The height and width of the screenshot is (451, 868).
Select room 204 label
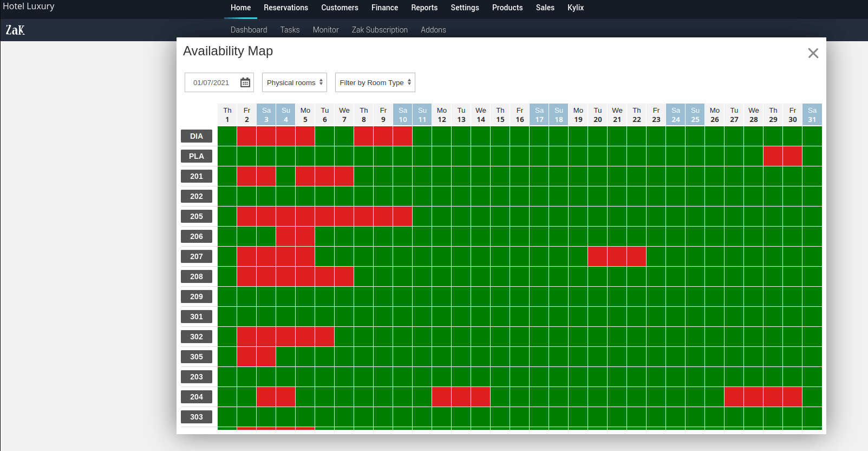[197, 397]
